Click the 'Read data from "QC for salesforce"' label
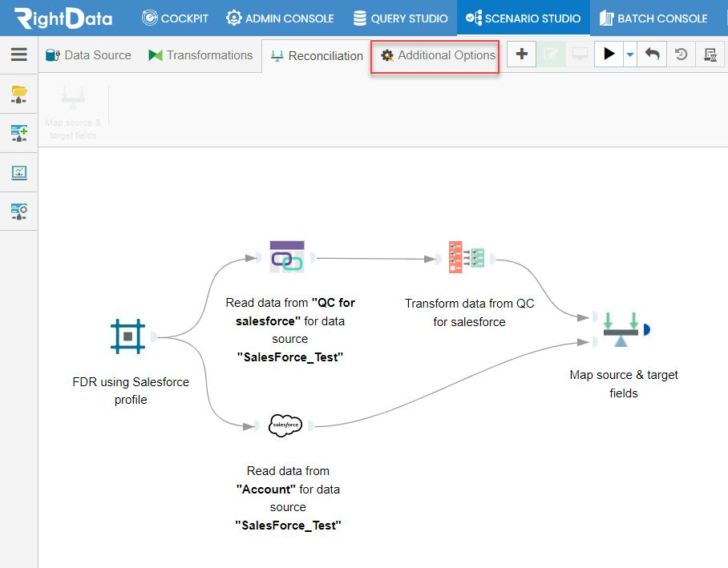 tap(290, 329)
